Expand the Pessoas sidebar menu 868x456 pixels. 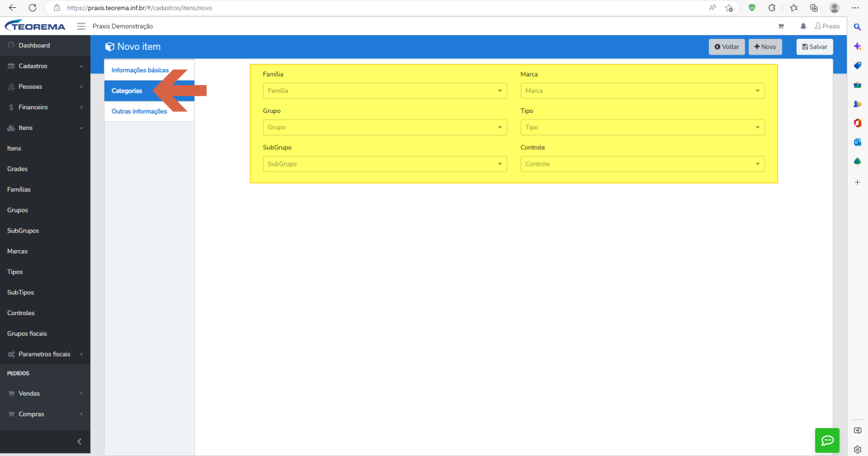(x=45, y=87)
